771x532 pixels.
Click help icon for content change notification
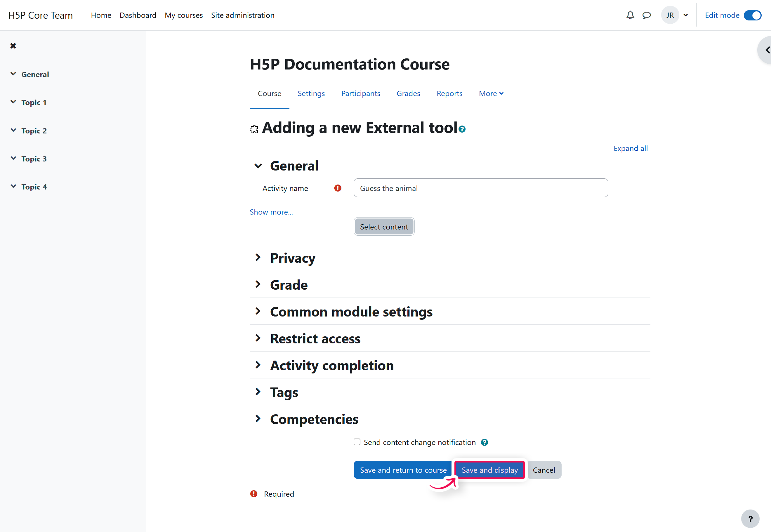(x=484, y=442)
